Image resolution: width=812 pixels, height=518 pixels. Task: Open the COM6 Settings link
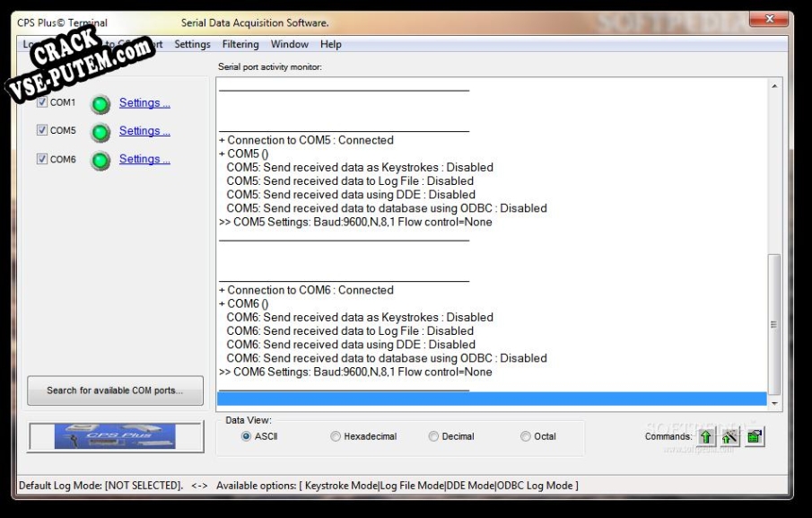144,159
